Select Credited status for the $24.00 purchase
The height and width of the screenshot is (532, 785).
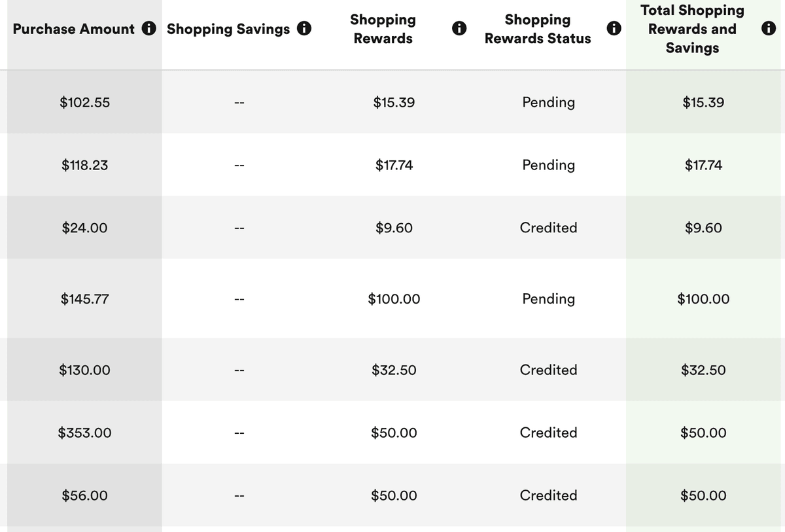tap(548, 228)
